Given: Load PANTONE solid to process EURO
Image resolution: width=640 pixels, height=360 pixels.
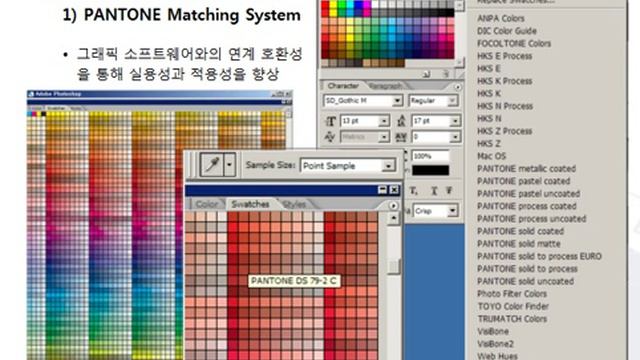Looking at the screenshot, I should pos(539,256).
